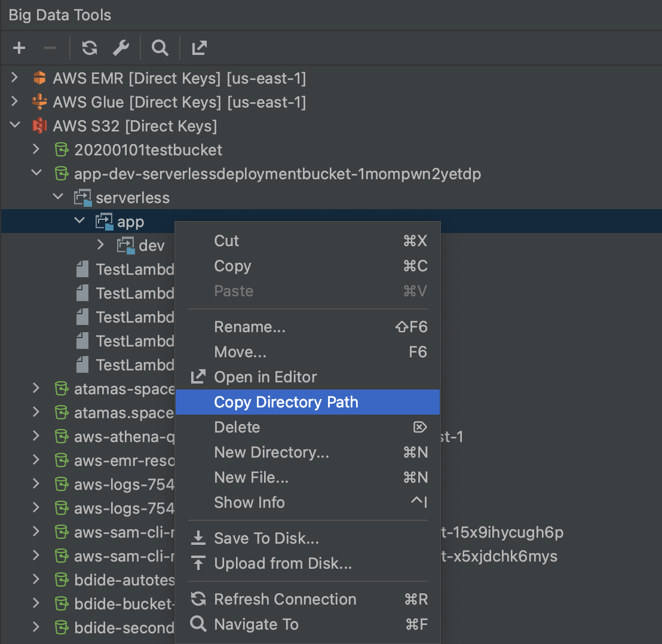Click the AWS EMR service icon
Screen dimensions: 662x644
point(38,78)
